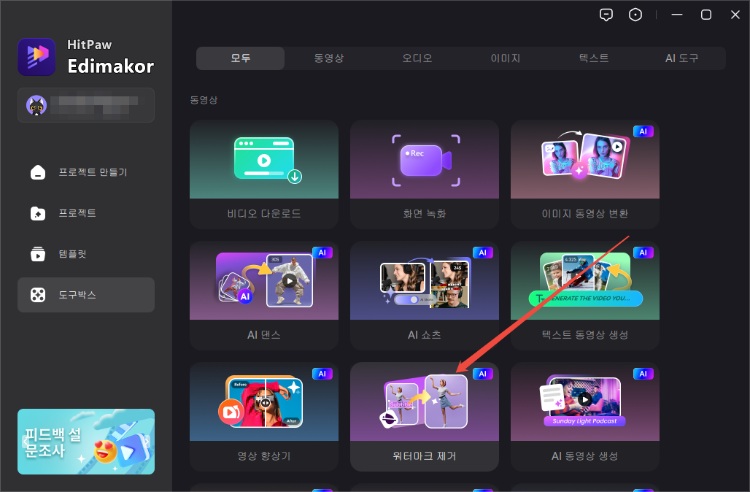This screenshot has width=750, height=492.
Task: Click AI badge on 이미지 동영상 변환 card
Action: [x=643, y=131]
